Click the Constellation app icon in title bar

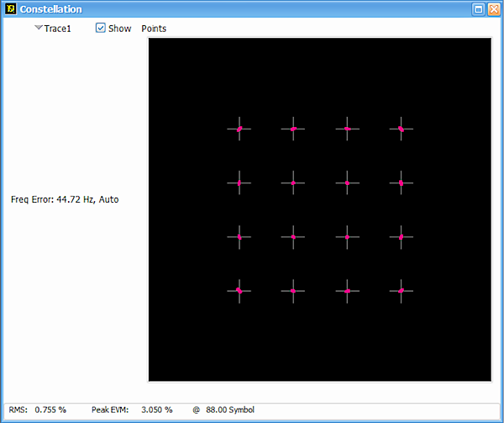[x=9, y=9]
